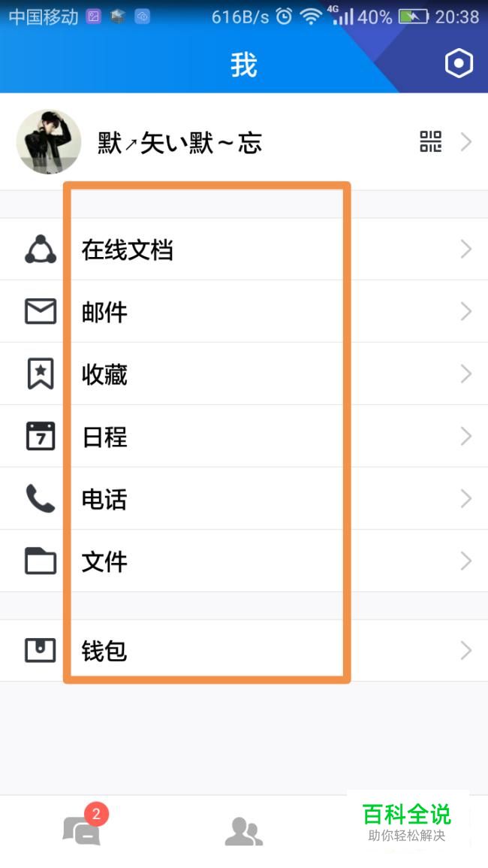
Task: Expand profile via chevron beside QR code
Action: click(x=466, y=142)
